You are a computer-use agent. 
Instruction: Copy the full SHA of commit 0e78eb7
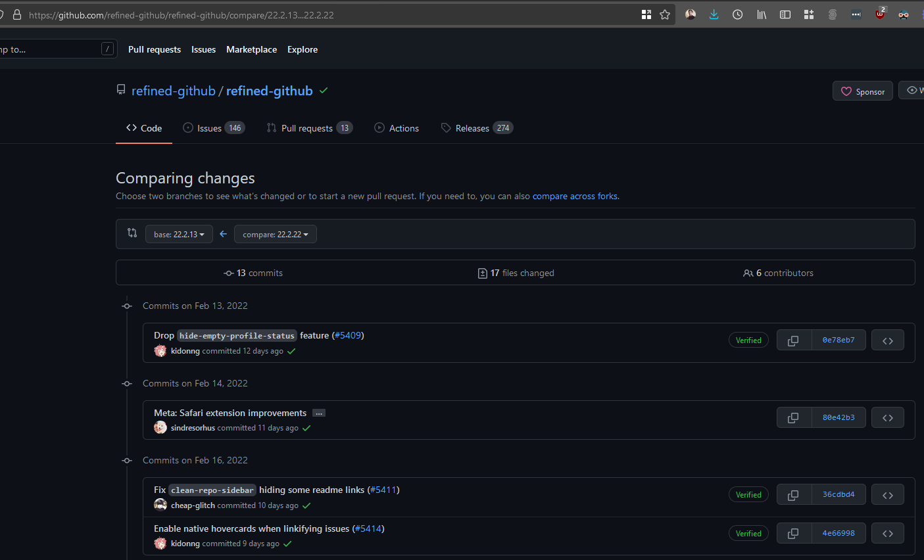pyautogui.click(x=794, y=340)
